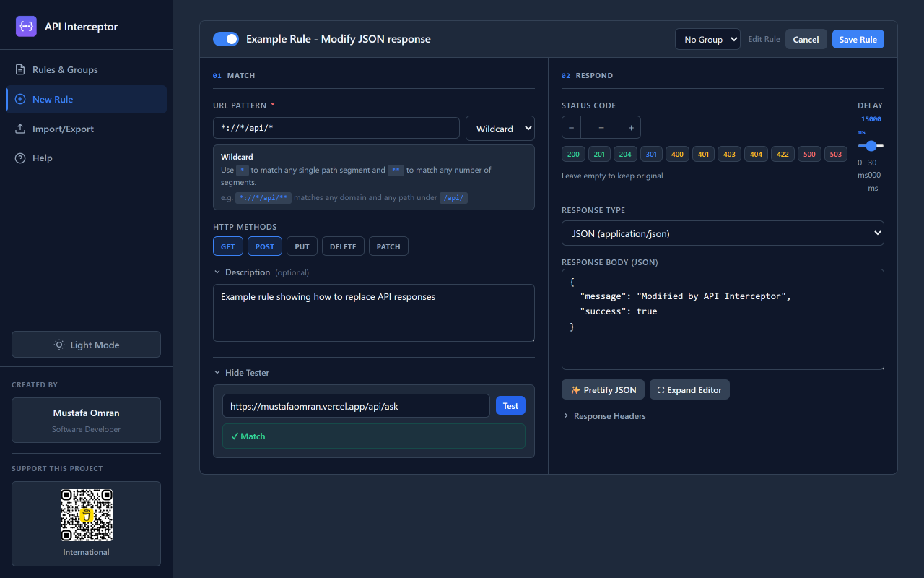Toggle the POST HTTP method
The width and height of the screenshot is (924, 578).
(x=265, y=246)
